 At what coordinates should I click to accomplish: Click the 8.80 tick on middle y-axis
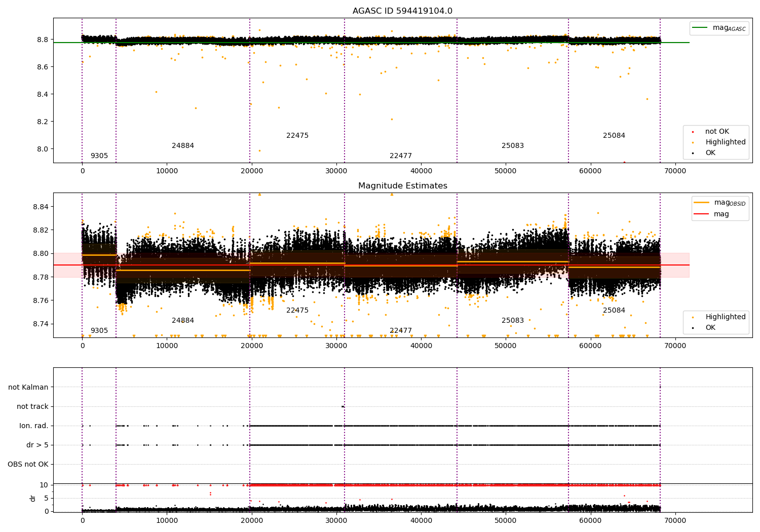tap(41, 253)
